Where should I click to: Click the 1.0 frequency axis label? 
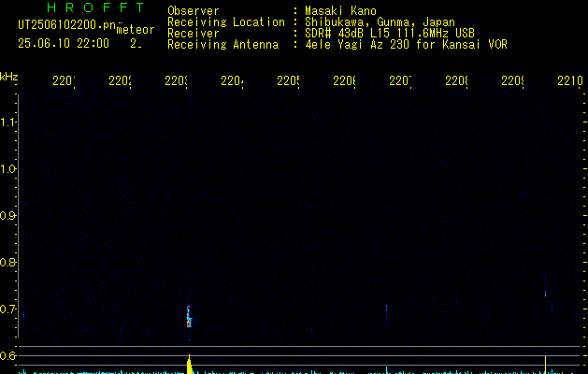tap(7, 169)
